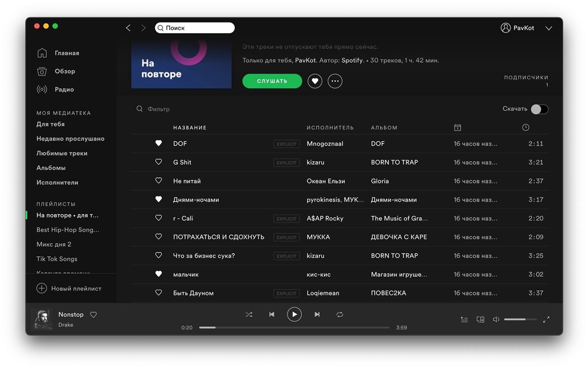Go back with the left arrow
588x369 pixels.
pos(128,28)
